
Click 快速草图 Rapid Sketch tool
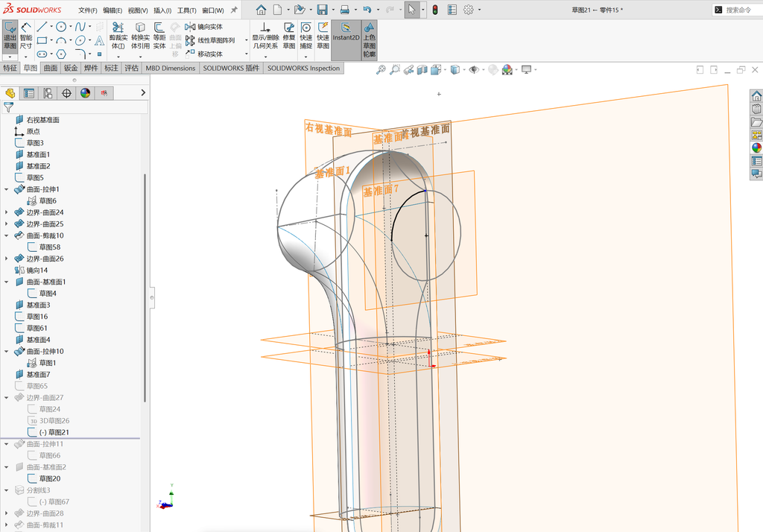coord(323,36)
